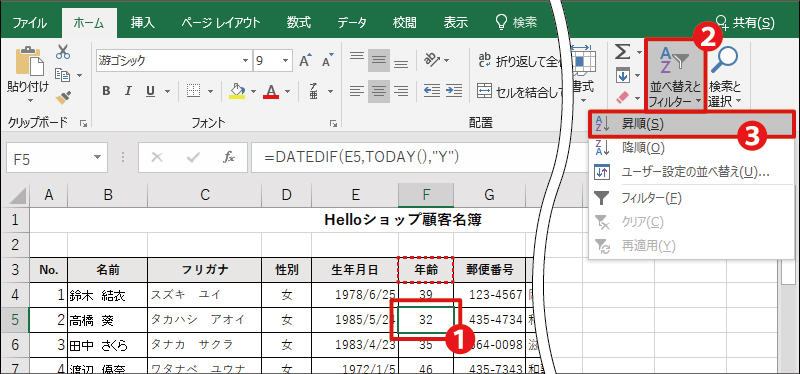The width and height of the screenshot is (800, 374).
Task: Click the merge cells (セルを結合して) button
Action: (520, 91)
